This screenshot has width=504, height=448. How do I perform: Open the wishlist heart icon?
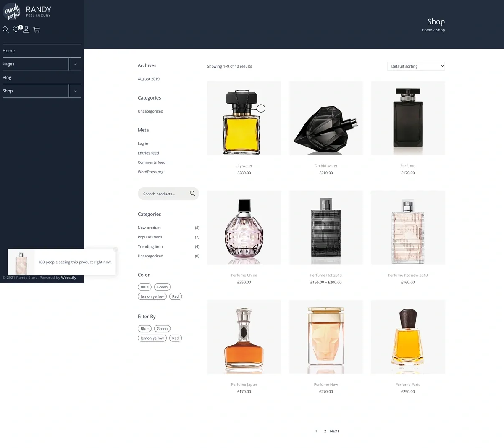[16, 30]
